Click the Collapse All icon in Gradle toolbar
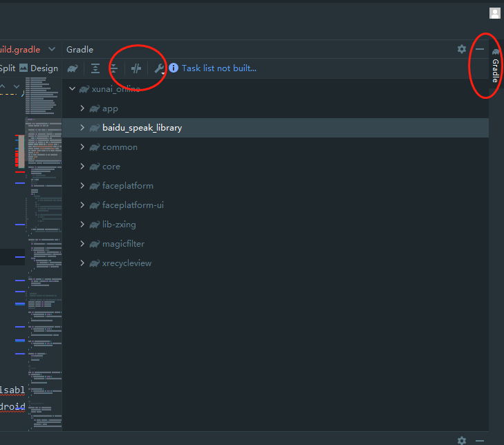 click(113, 68)
